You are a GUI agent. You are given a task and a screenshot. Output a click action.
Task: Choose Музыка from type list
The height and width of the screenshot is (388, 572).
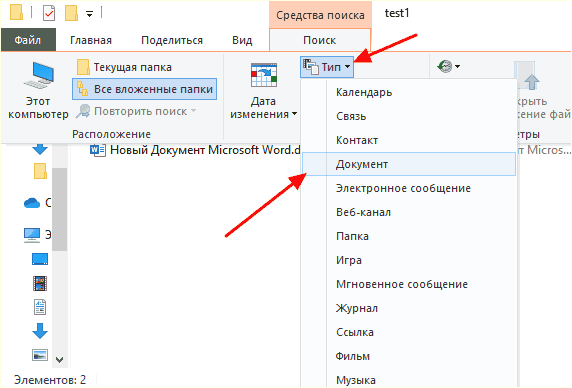coord(409,380)
